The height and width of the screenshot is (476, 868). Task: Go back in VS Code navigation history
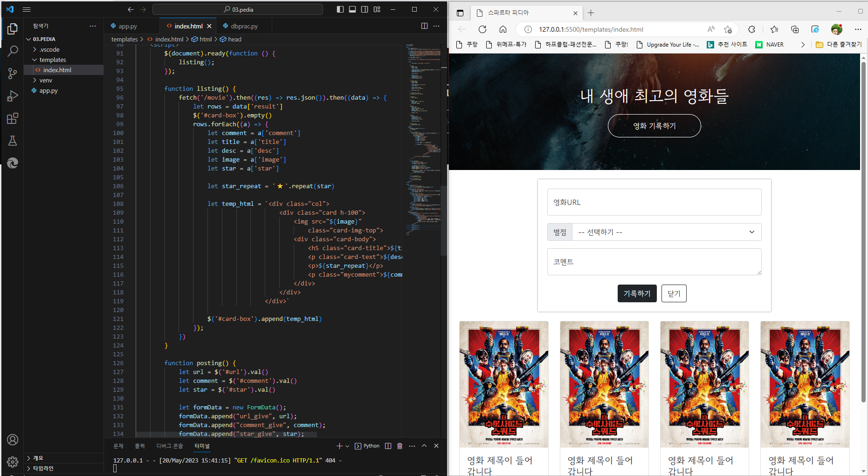coord(131,9)
